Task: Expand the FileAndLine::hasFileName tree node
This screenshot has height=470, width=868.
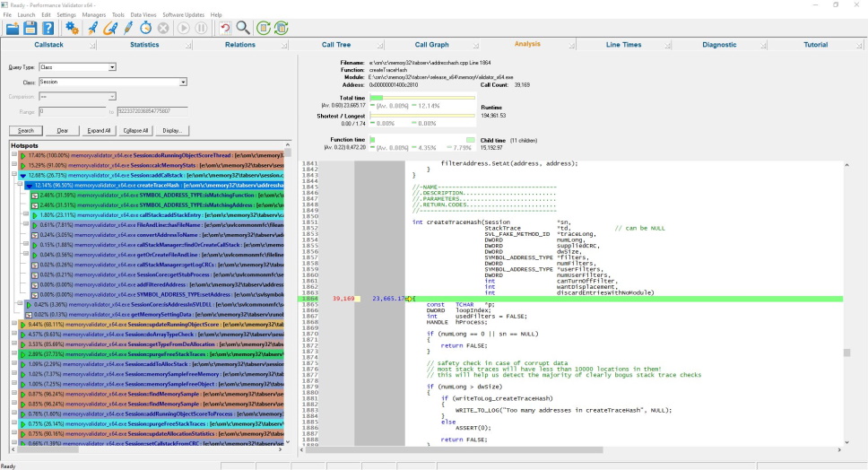Action: click(x=25, y=224)
